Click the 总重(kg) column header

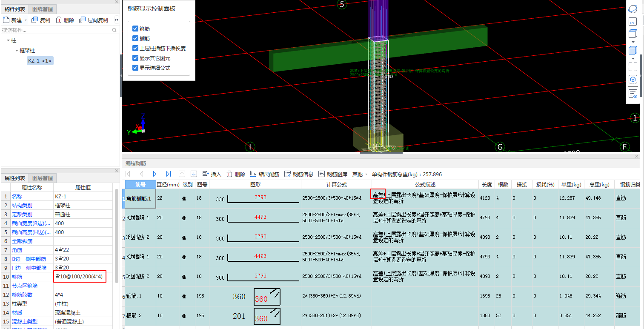pos(599,185)
